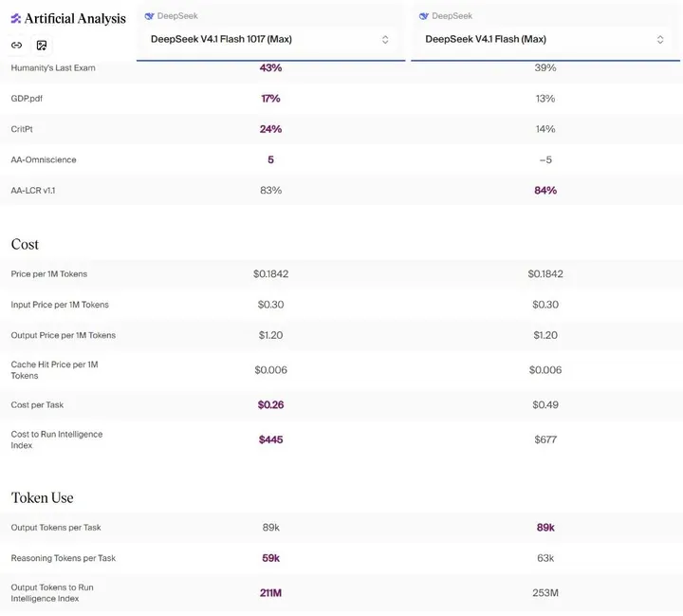Click the GDP.pdf row label
683x616 pixels.
pos(27,99)
